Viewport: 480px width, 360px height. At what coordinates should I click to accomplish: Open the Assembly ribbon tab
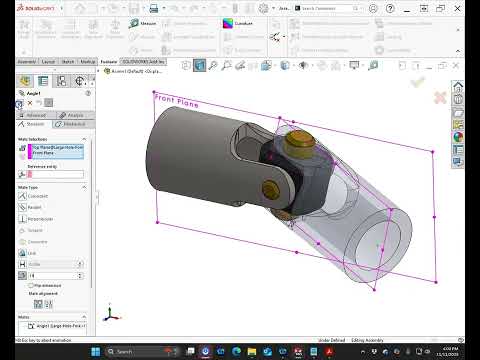tap(27, 62)
